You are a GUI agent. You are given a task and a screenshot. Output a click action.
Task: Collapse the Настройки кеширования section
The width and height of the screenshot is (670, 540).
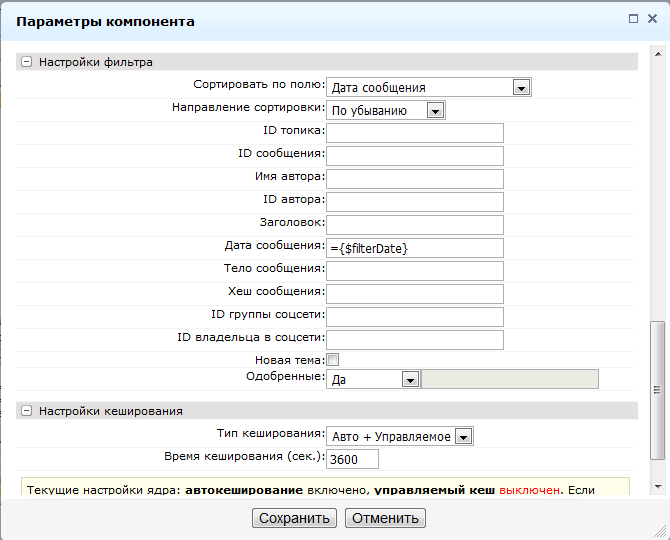point(26,411)
